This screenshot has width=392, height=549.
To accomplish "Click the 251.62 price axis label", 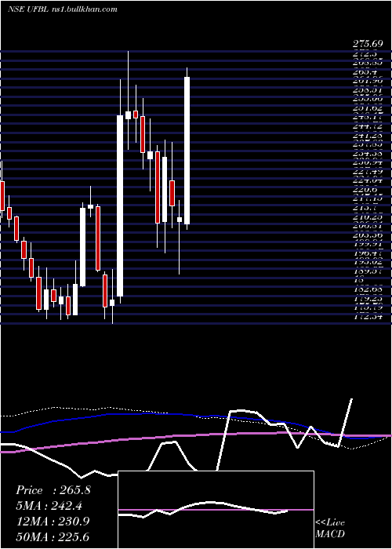I will coord(368,108).
